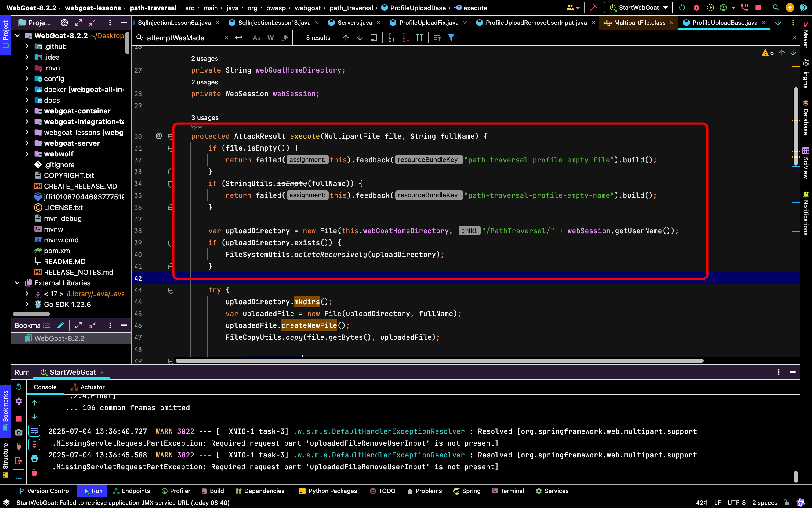Show hidden editor tabs dropdown arrow
Screen dimensions: 812x508
778,23
